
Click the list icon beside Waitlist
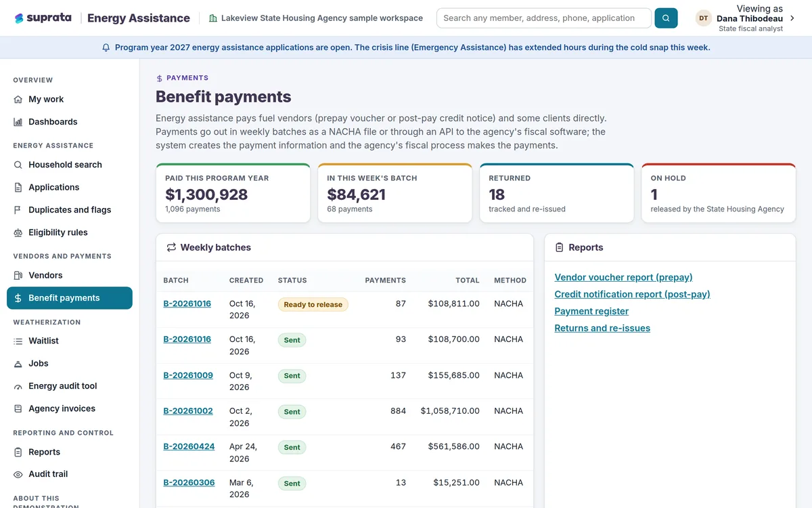(x=18, y=341)
